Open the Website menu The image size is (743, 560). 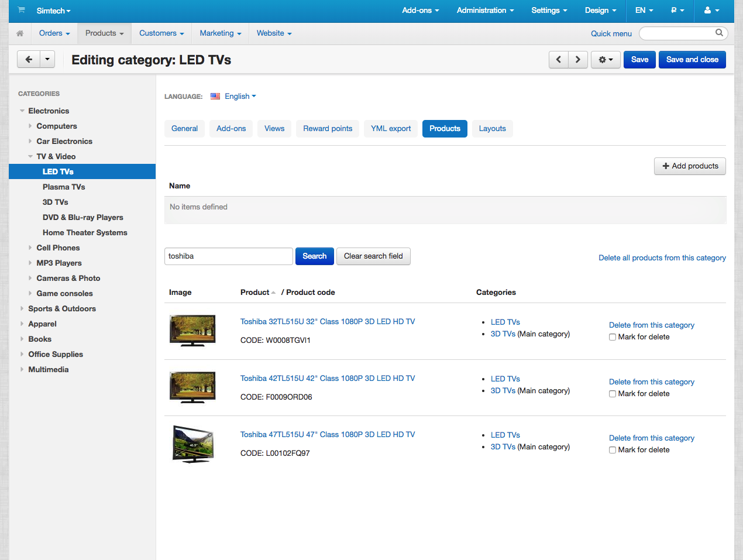(x=274, y=33)
